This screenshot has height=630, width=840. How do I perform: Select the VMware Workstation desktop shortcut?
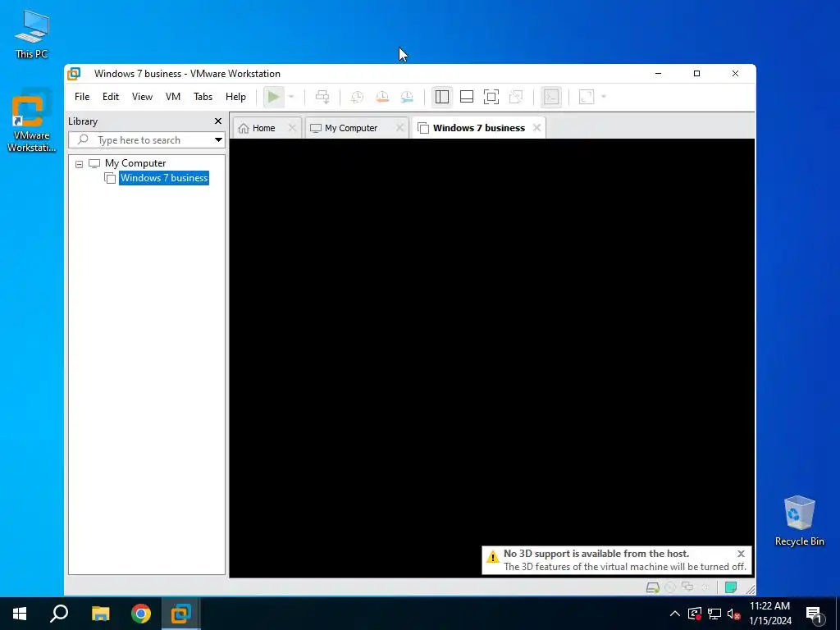click(x=31, y=122)
